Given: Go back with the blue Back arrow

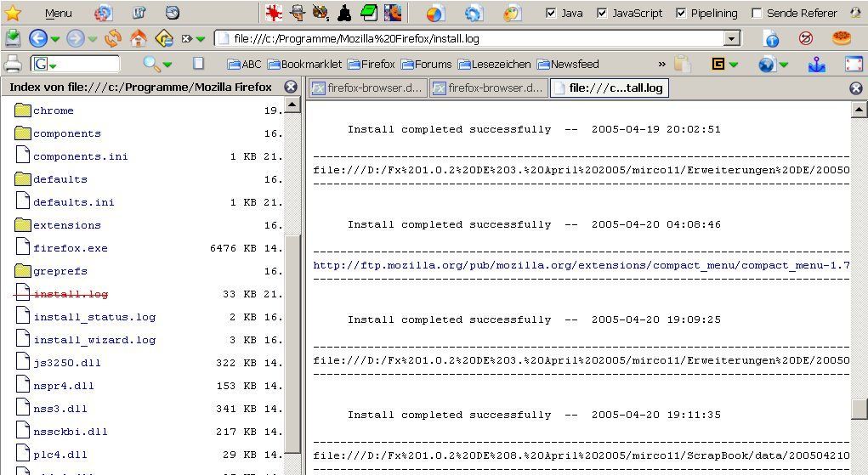Looking at the screenshot, I should pos(38,38).
